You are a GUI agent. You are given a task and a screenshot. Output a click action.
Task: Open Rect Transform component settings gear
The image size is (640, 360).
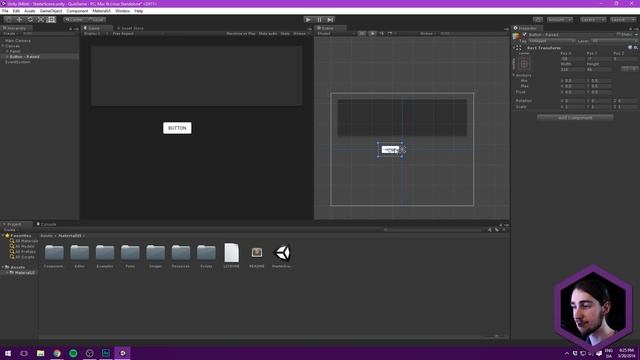click(x=636, y=48)
